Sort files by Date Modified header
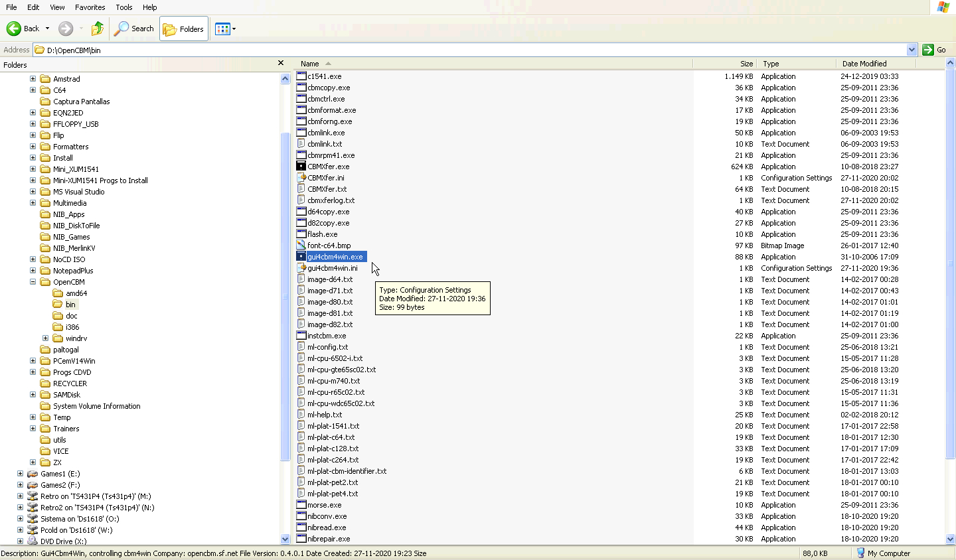This screenshot has width=956, height=560. 876,64
